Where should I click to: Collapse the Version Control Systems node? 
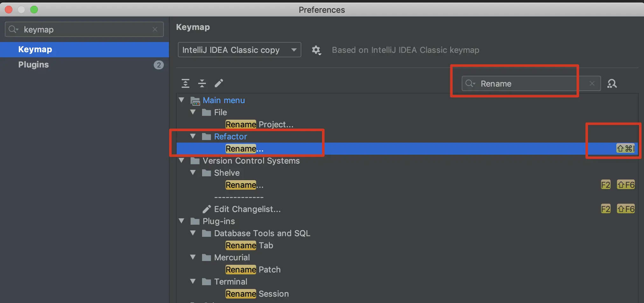pyautogui.click(x=182, y=161)
